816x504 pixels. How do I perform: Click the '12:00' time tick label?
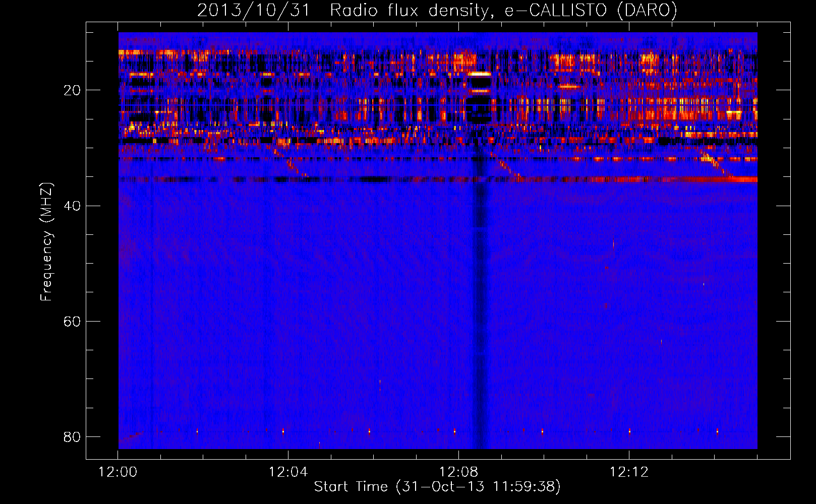(118, 472)
